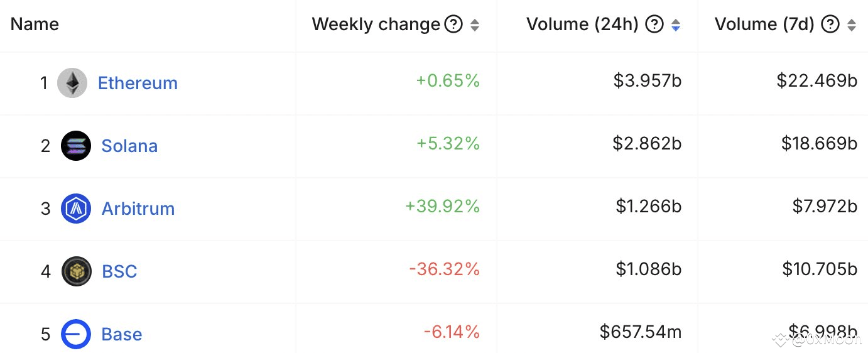This screenshot has height=353, width=868.
Task: Sort by Weekly change arrows
Action: [x=475, y=25]
